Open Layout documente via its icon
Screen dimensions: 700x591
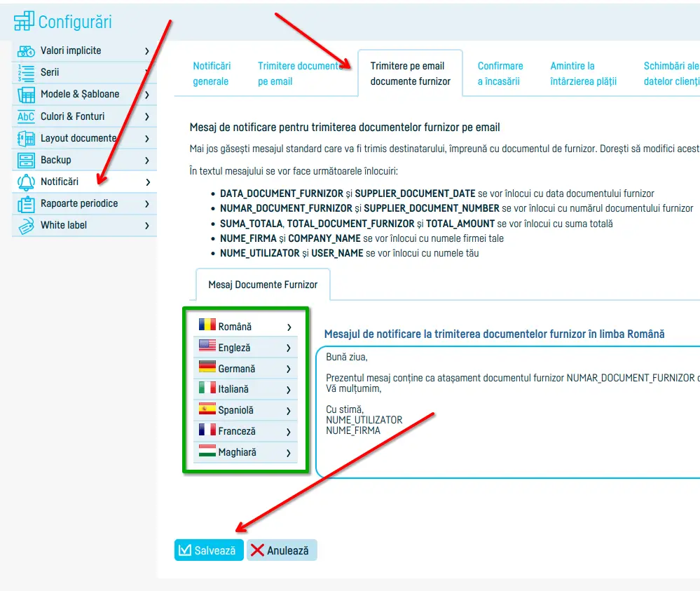click(26, 139)
